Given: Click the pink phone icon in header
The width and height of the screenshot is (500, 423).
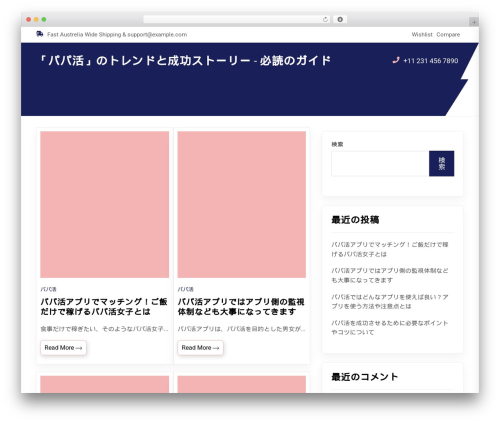Looking at the screenshot, I should click(396, 60).
